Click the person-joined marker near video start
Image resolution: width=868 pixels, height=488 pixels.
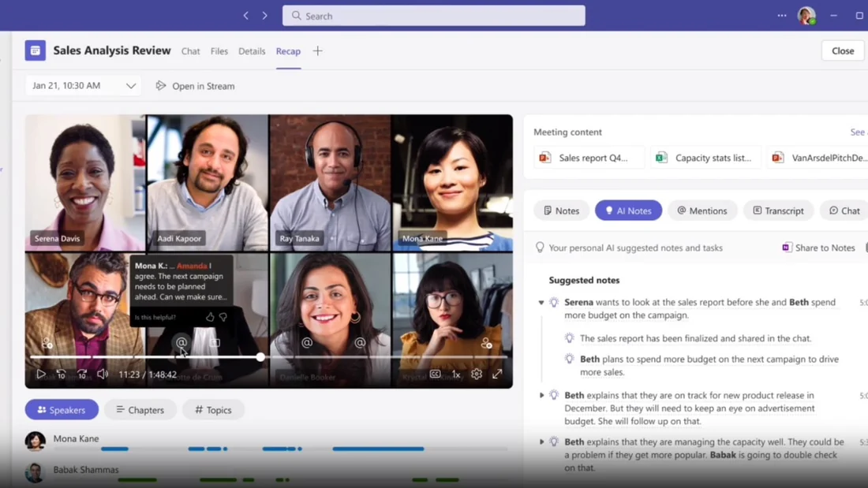click(47, 342)
